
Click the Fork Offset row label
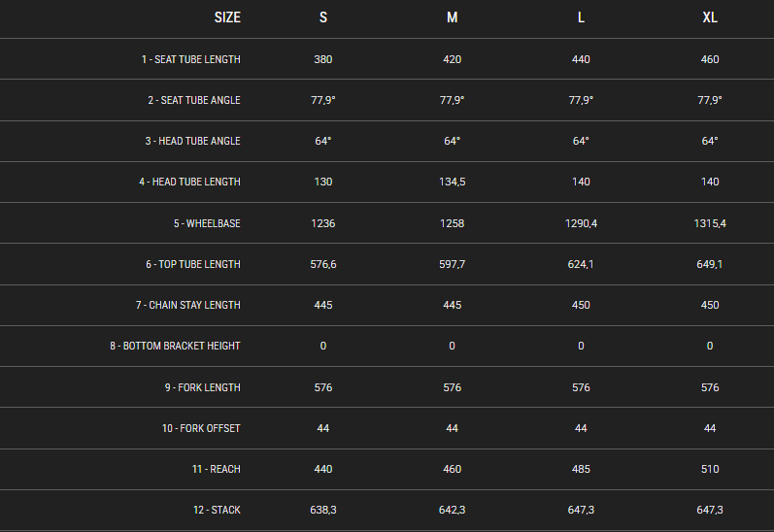(x=201, y=428)
